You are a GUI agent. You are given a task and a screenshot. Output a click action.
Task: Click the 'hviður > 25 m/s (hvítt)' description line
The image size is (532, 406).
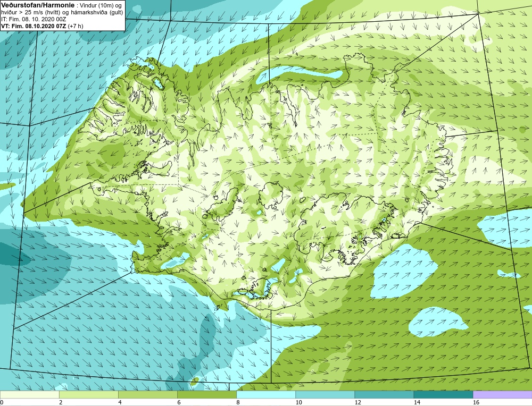pyautogui.click(x=62, y=13)
